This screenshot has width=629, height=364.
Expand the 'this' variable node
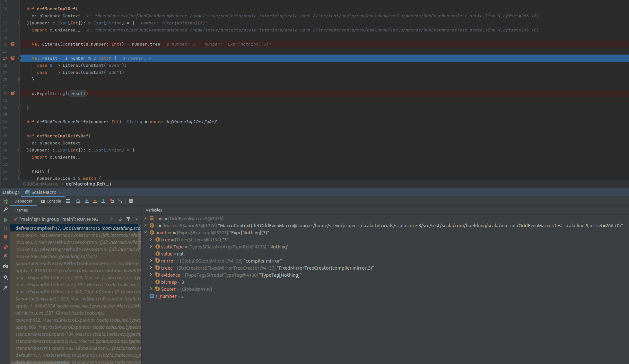pyautogui.click(x=145, y=218)
